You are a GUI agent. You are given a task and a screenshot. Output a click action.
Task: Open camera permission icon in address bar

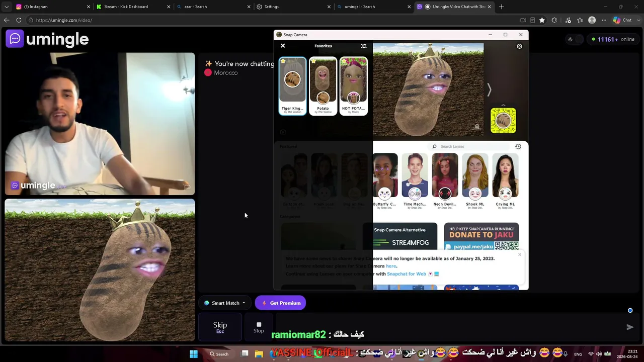pyautogui.click(x=523, y=20)
